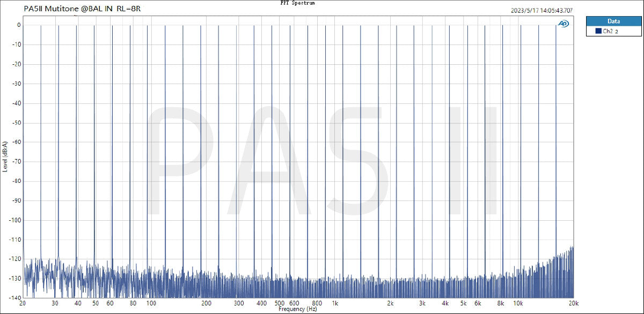Click the 20k tick on frequency axis
The width and height of the screenshot is (644, 314).
coord(574,303)
